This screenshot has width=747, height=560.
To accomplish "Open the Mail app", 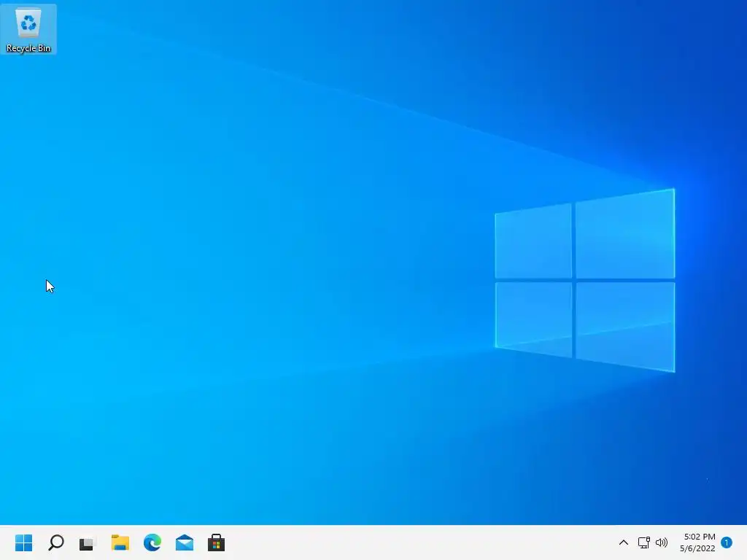I will click(185, 542).
